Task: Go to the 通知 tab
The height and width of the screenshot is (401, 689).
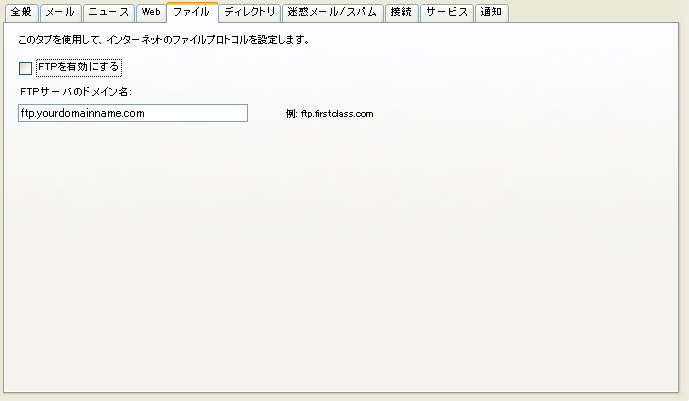Action: pos(491,13)
